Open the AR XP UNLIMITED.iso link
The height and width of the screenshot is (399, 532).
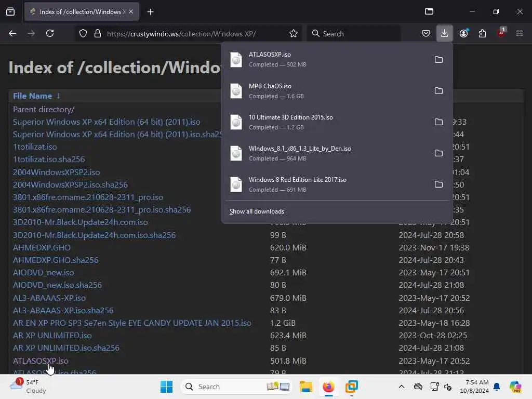[x=52, y=336]
